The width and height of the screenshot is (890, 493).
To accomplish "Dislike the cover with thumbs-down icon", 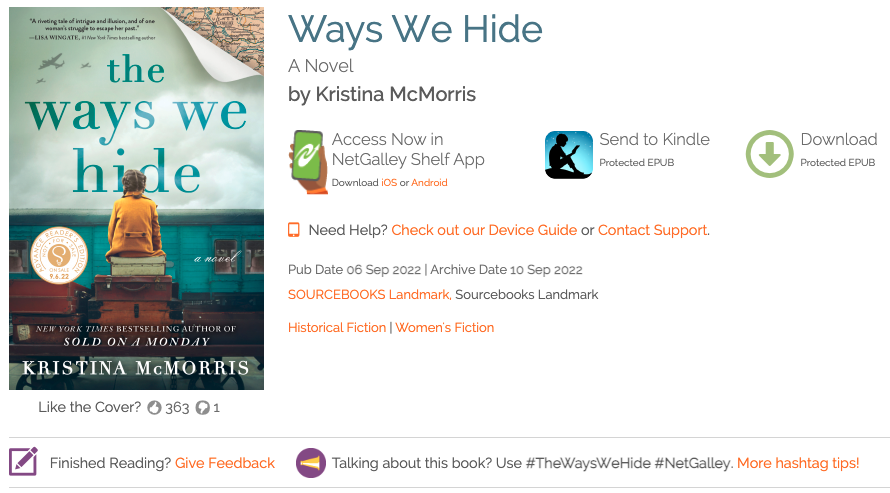I will click(202, 407).
